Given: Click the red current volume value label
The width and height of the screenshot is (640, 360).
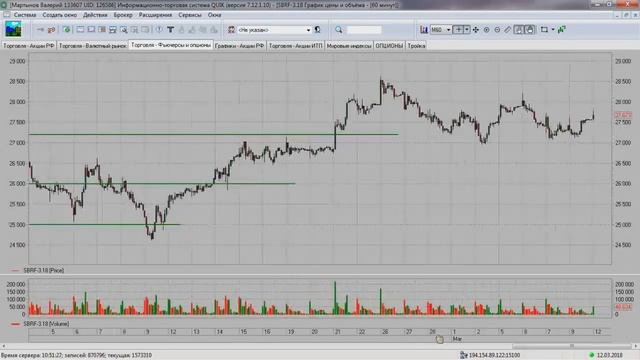Looking at the screenshot, I should point(623,307).
